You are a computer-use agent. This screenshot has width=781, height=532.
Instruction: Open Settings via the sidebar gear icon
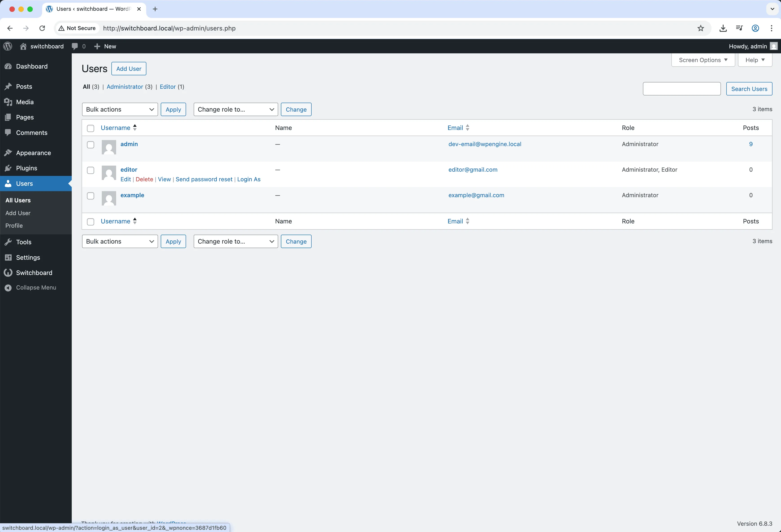pyautogui.click(x=8, y=257)
